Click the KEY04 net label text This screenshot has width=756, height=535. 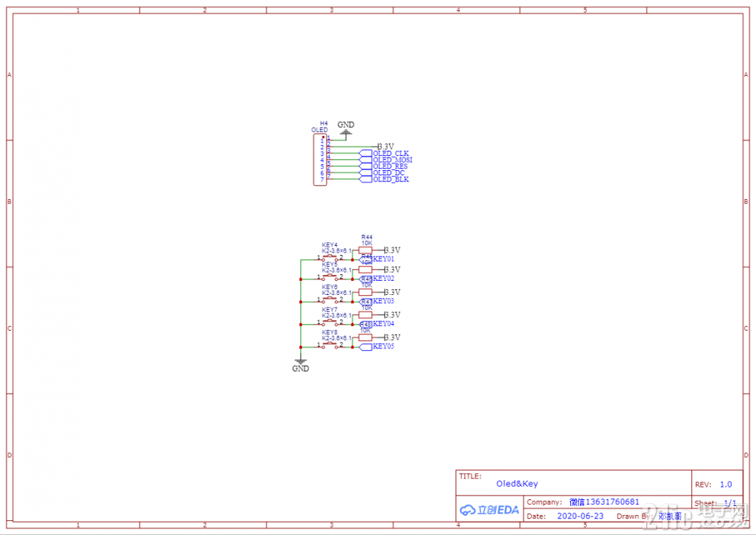pyautogui.click(x=384, y=324)
